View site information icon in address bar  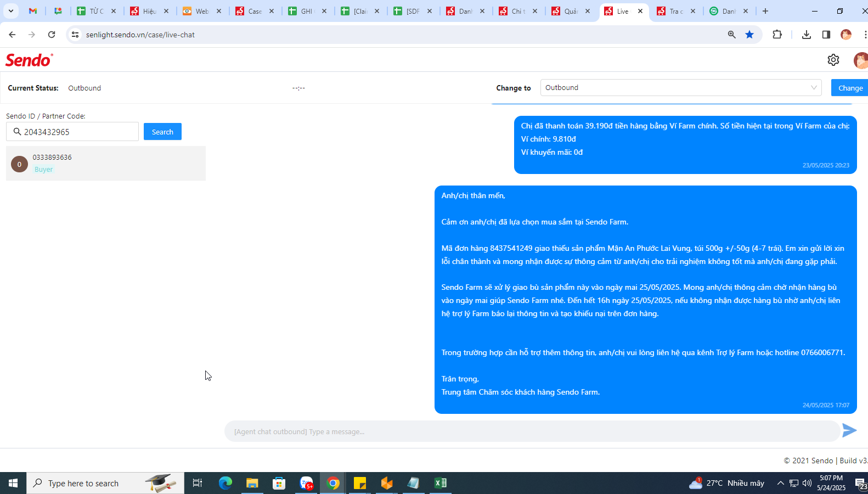75,35
